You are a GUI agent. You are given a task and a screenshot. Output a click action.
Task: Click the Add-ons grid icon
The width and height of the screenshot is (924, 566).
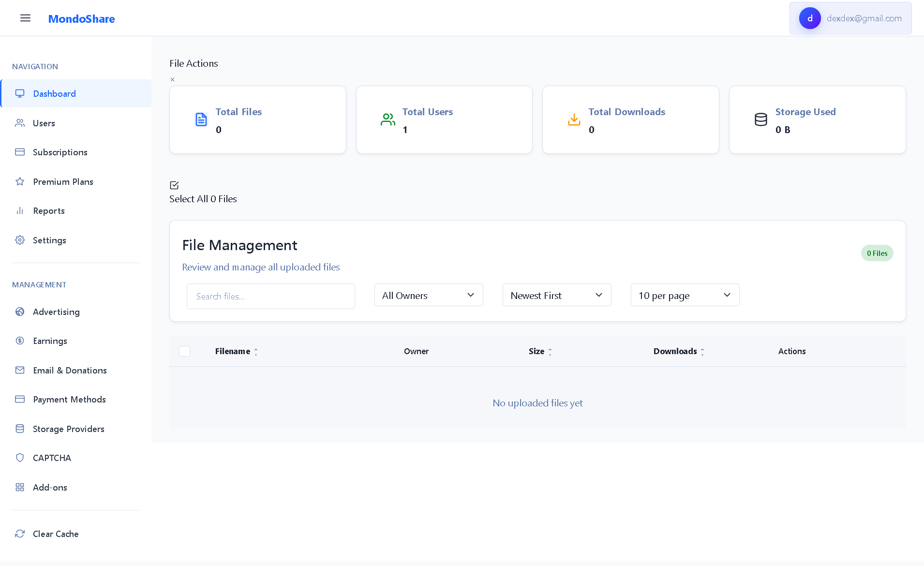(x=20, y=487)
